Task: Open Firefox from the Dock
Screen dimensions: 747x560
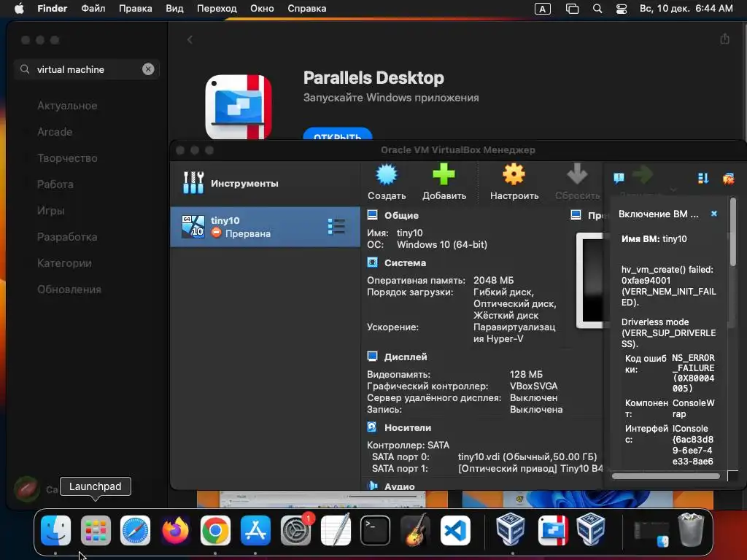Action: (175, 530)
